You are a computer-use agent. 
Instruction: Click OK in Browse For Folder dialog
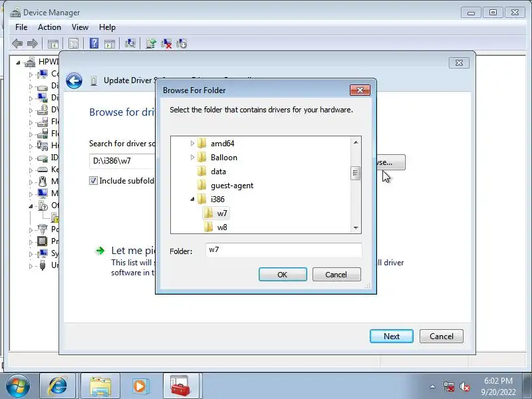point(283,275)
